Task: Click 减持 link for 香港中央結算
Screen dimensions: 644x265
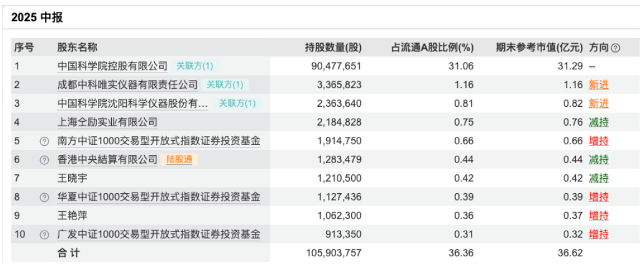Action: 599,160
